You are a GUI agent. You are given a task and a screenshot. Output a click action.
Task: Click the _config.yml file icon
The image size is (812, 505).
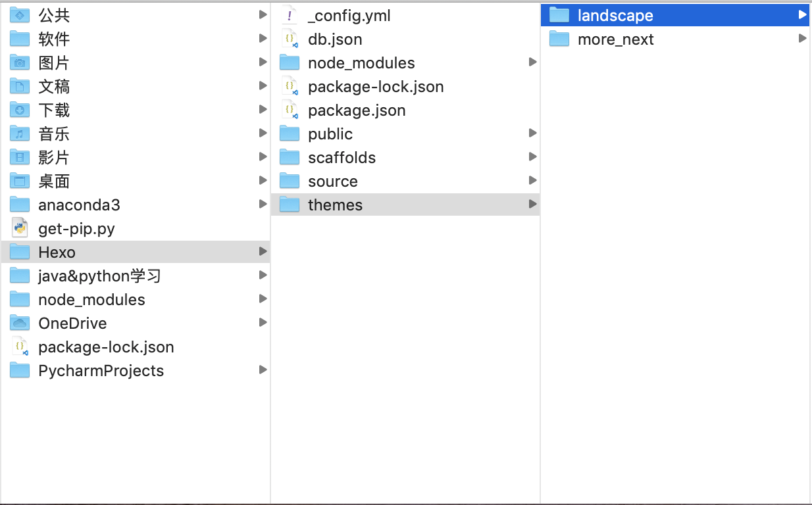[290, 15]
